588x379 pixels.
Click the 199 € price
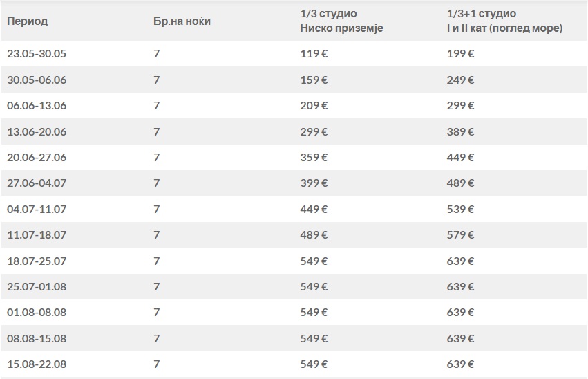(x=461, y=53)
